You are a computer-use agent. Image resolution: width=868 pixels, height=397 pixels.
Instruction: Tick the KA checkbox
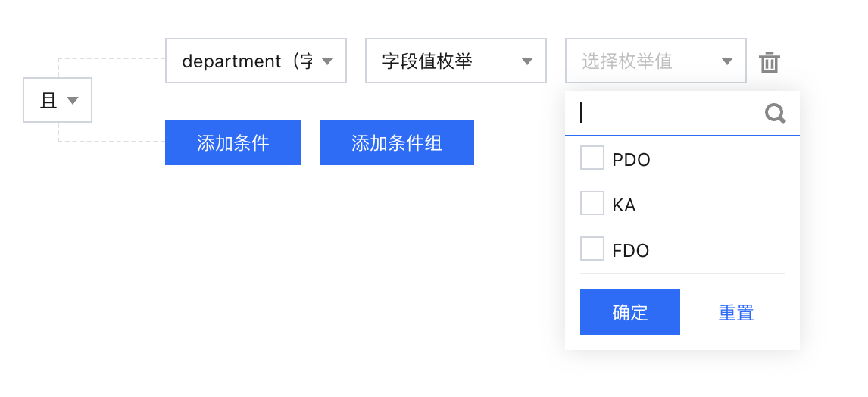(592, 203)
